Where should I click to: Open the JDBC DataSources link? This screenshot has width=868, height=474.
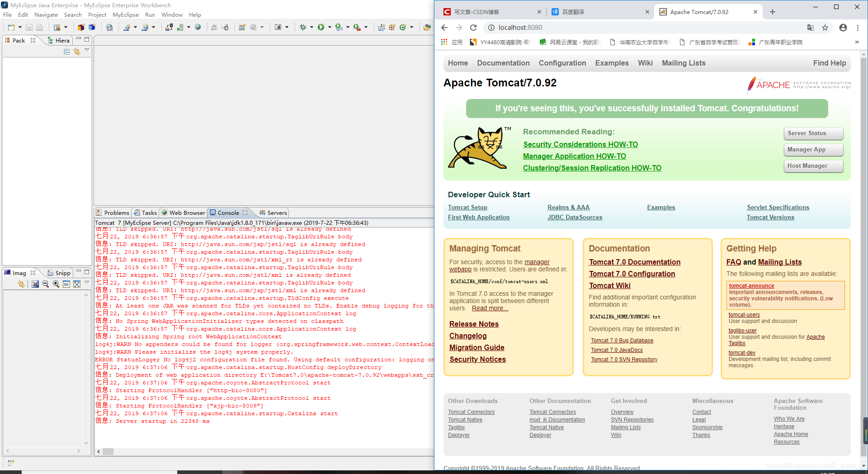click(575, 217)
